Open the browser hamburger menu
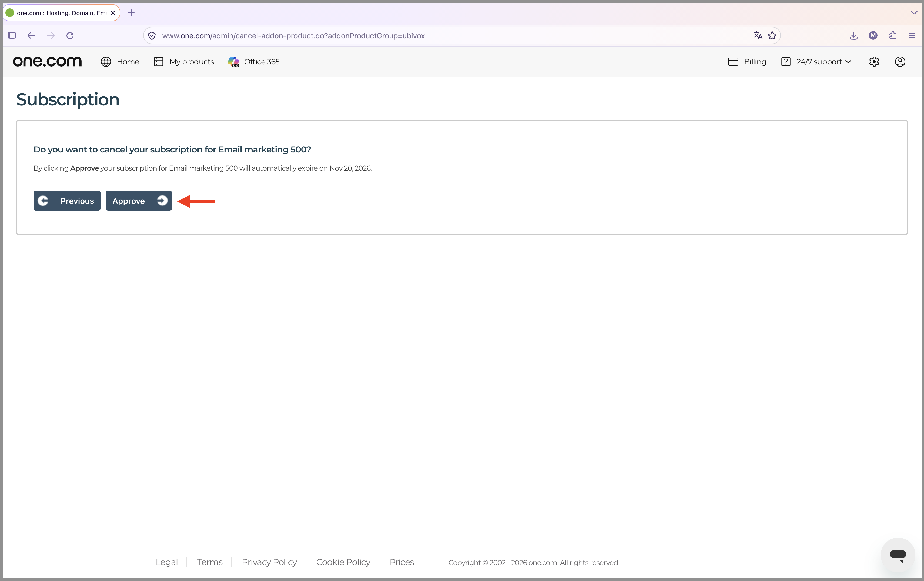Screen dimensions: 924x581 coord(912,35)
